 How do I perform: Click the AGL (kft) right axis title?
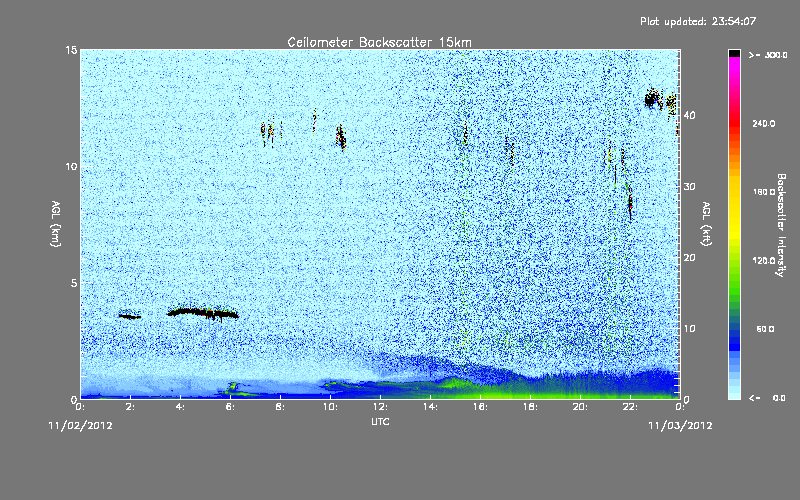coord(706,224)
